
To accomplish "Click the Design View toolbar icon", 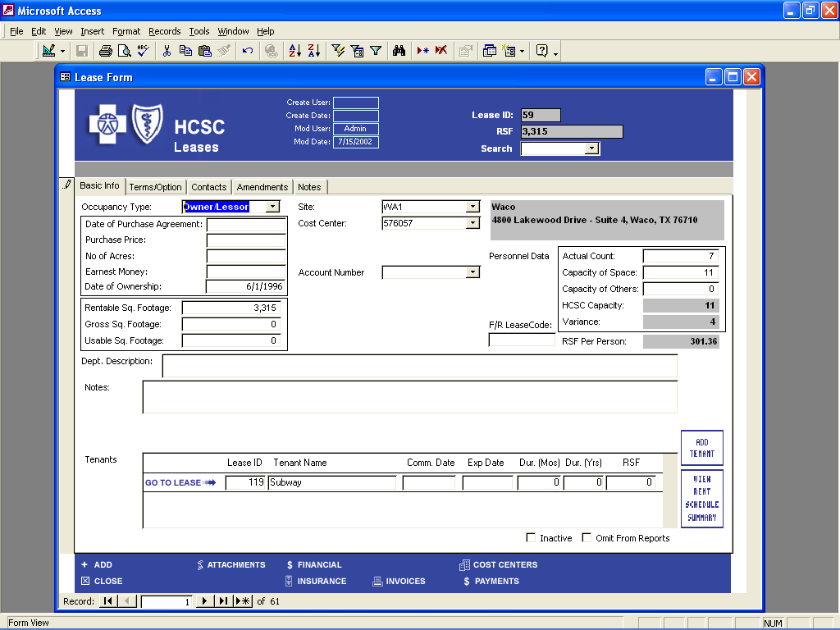I will pyautogui.click(x=48, y=51).
